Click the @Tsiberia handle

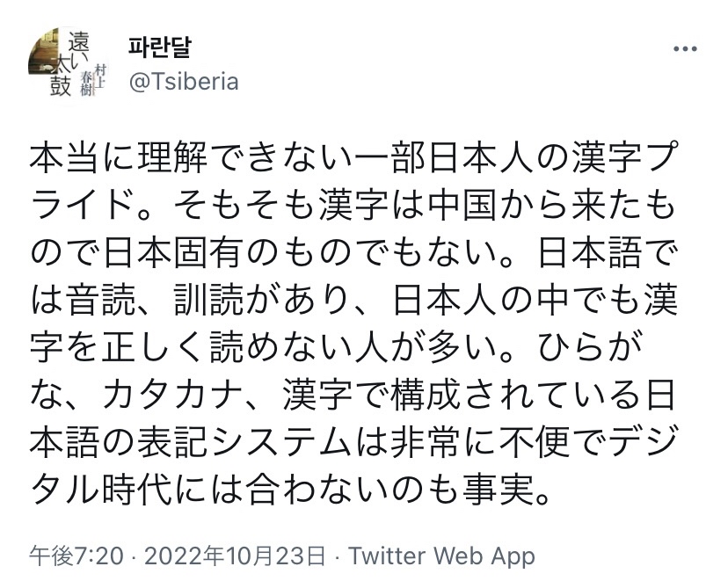pos(184,82)
